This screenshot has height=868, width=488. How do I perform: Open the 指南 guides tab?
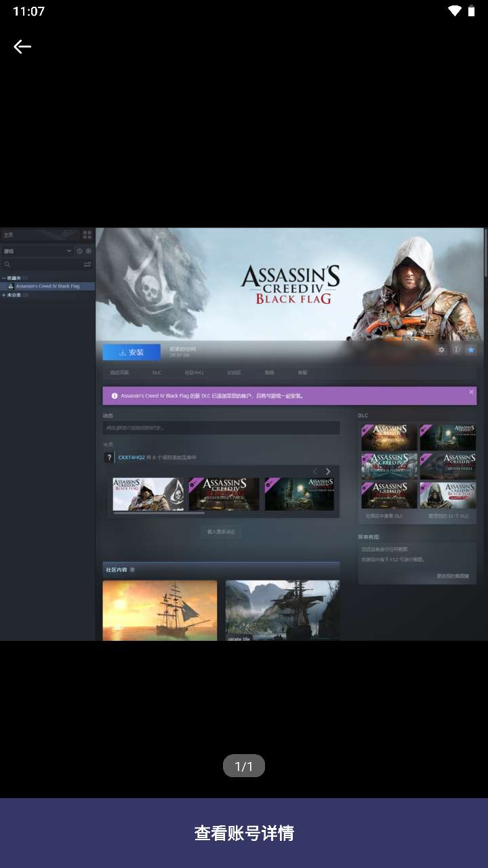point(269,373)
